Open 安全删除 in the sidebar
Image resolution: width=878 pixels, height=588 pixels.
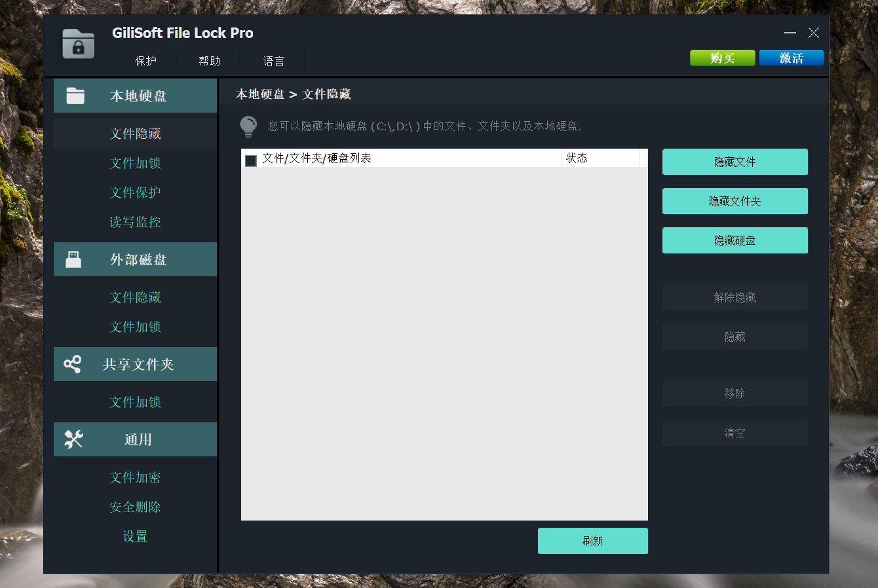(135, 507)
